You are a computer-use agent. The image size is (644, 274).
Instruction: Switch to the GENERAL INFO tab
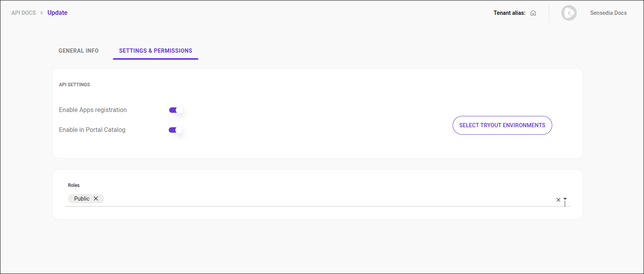[x=78, y=50]
